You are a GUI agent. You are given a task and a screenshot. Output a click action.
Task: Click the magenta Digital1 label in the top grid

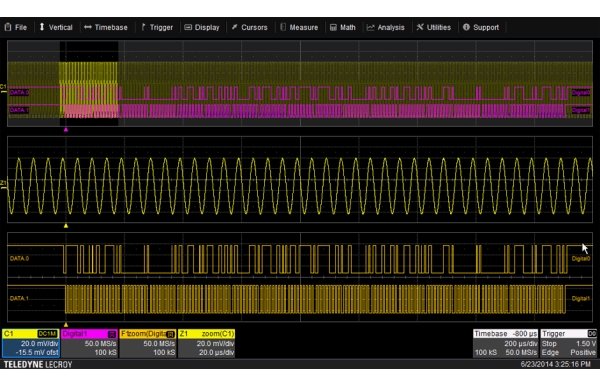point(581,110)
